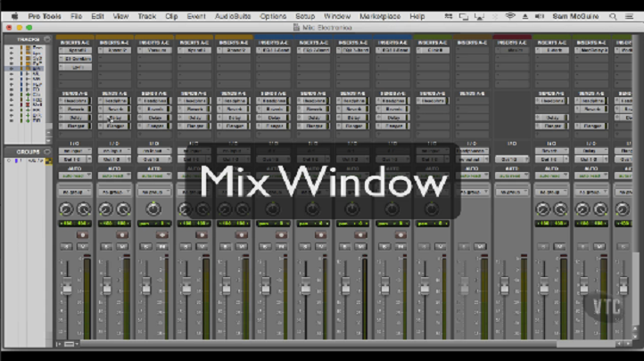Click the right pan knob on the fourteenth channel
The width and height of the screenshot is (644, 361).
[600, 209]
